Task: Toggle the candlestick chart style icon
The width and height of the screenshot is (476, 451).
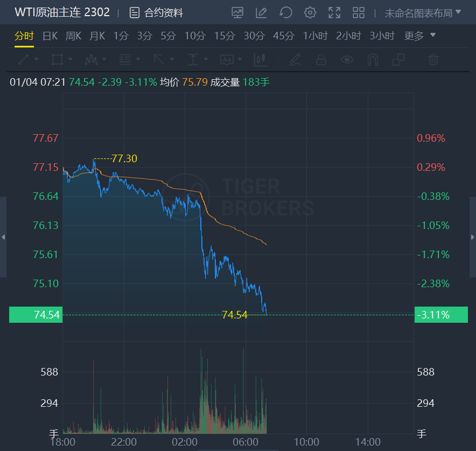Action: tap(261, 59)
